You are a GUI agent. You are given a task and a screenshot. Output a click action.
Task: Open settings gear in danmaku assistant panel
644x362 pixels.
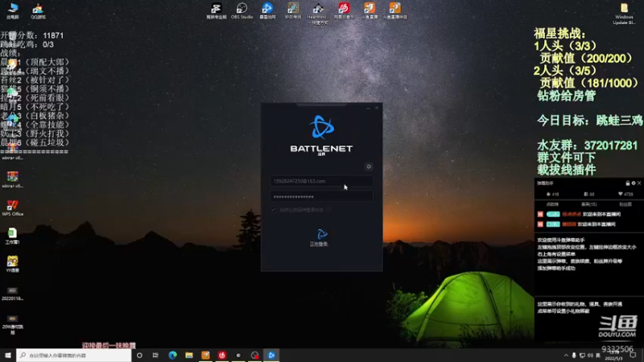[634, 183]
